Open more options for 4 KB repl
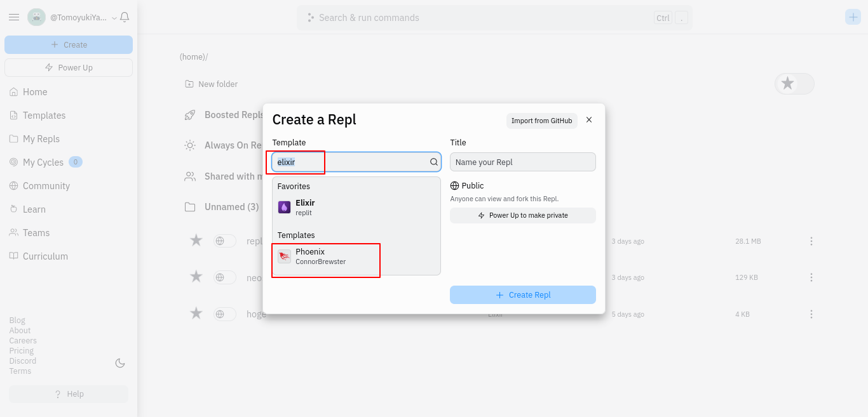This screenshot has width=868, height=417. pos(811,314)
